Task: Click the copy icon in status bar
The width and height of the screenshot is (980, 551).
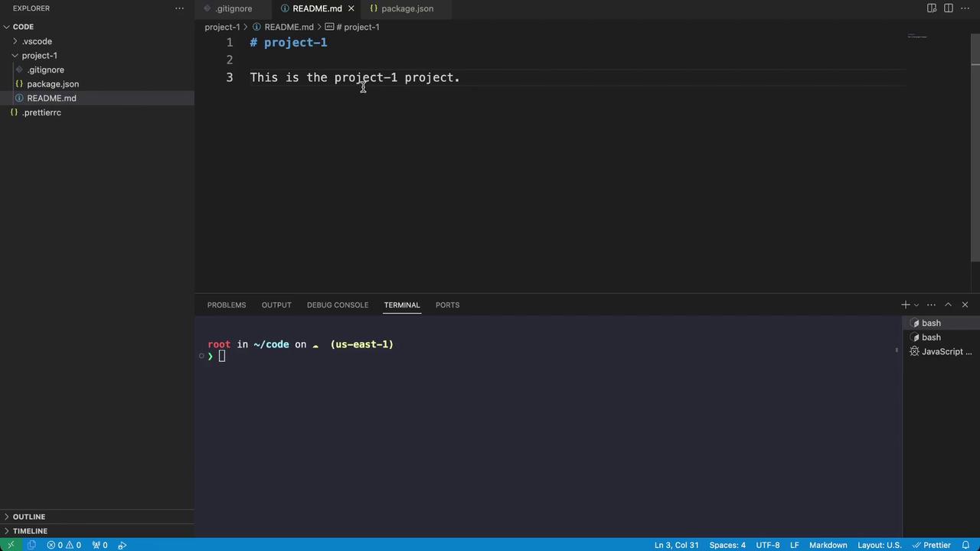Action: tap(31, 545)
